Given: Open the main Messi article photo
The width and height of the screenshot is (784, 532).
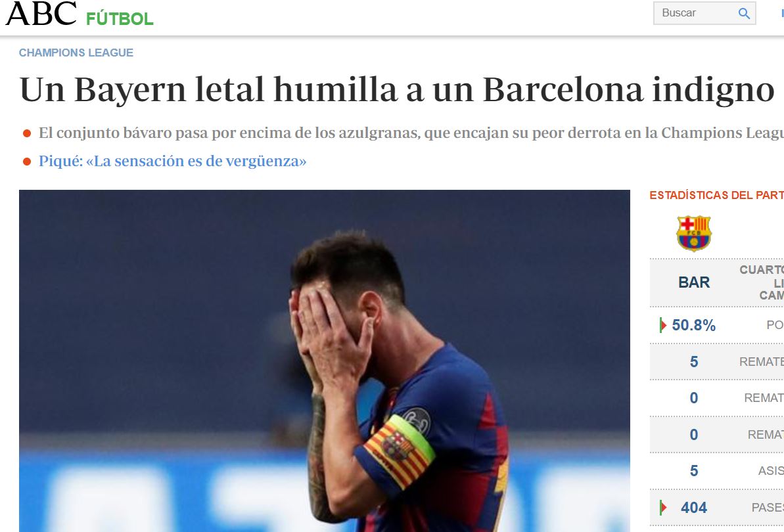Looking at the screenshot, I should 325,361.
